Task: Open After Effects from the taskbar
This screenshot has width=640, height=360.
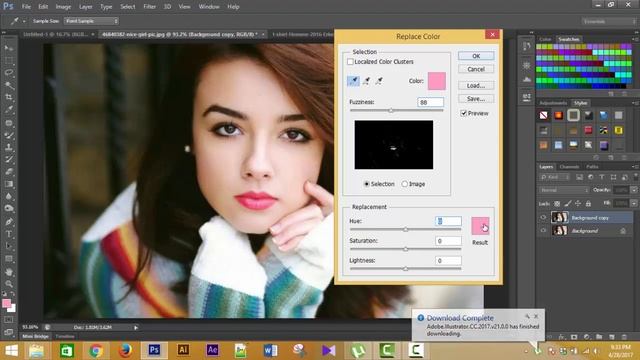Action: pos(212,350)
